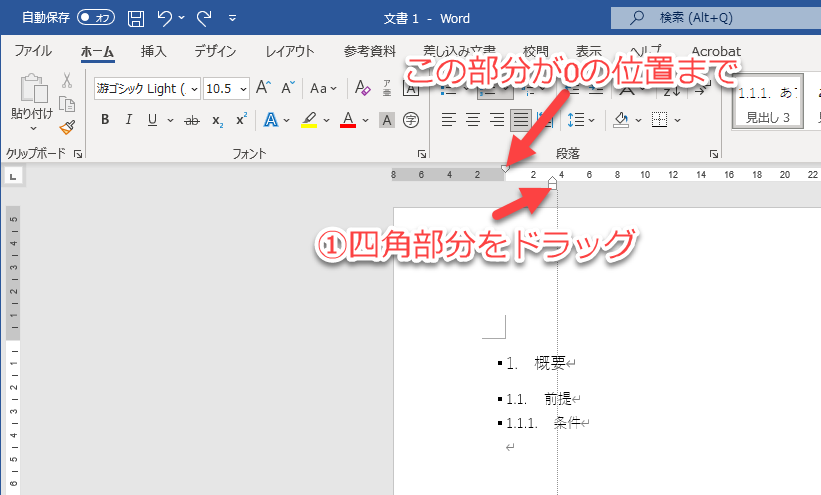Viewport: 821px width, 495px height.
Task: Toggle Underline formatting
Action: tap(152, 120)
